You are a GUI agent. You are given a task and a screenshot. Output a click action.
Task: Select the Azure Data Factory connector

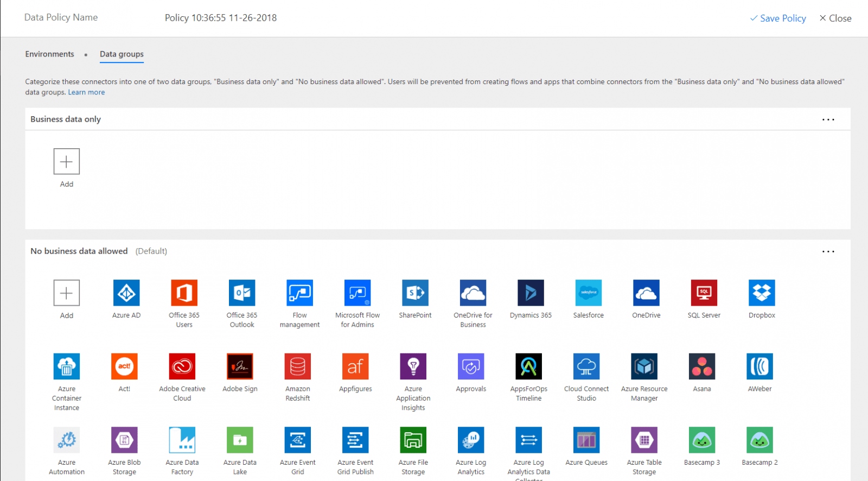point(182,440)
